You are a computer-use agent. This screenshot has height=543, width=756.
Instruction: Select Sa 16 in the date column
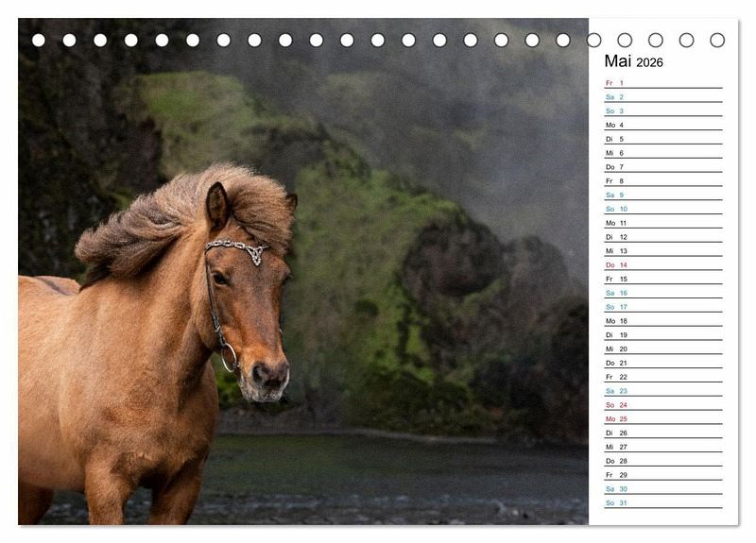pyautogui.click(x=662, y=293)
